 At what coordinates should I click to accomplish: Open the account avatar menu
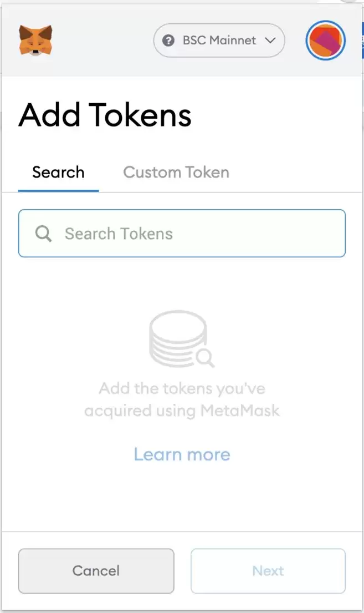(x=326, y=40)
